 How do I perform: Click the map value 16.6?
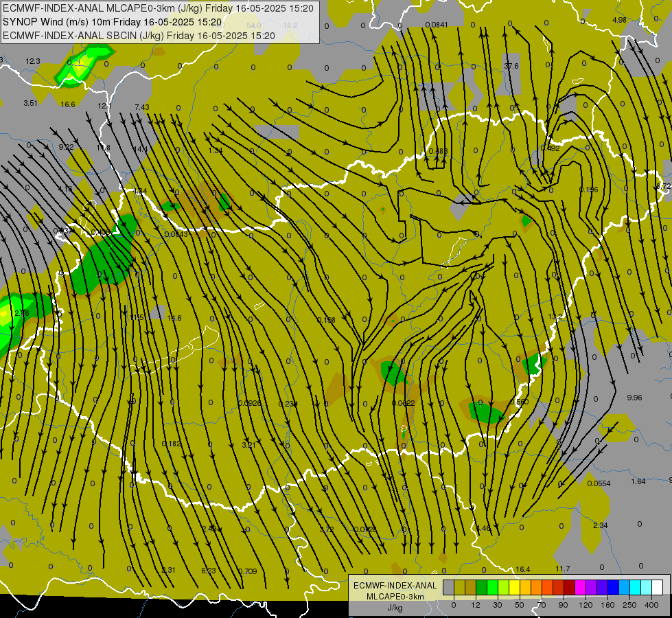click(68, 104)
